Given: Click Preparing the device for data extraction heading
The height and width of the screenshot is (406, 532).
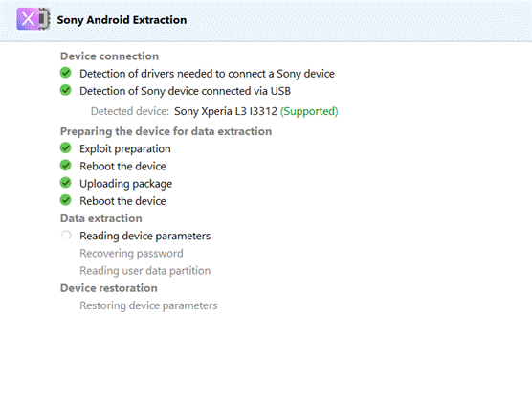Looking at the screenshot, I should click(166, 131).
